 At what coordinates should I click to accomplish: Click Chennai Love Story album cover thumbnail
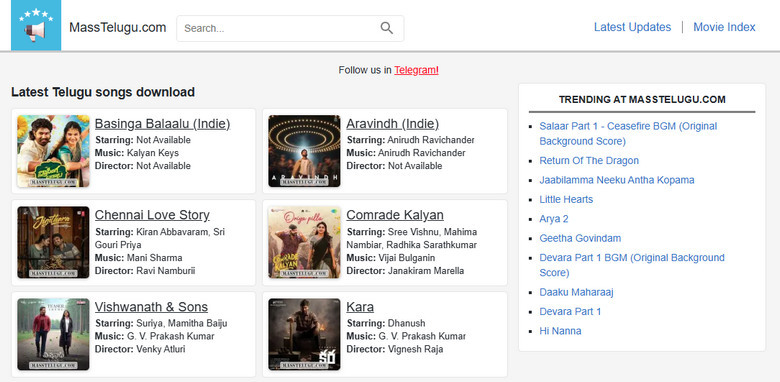click(x=53, y=242)
